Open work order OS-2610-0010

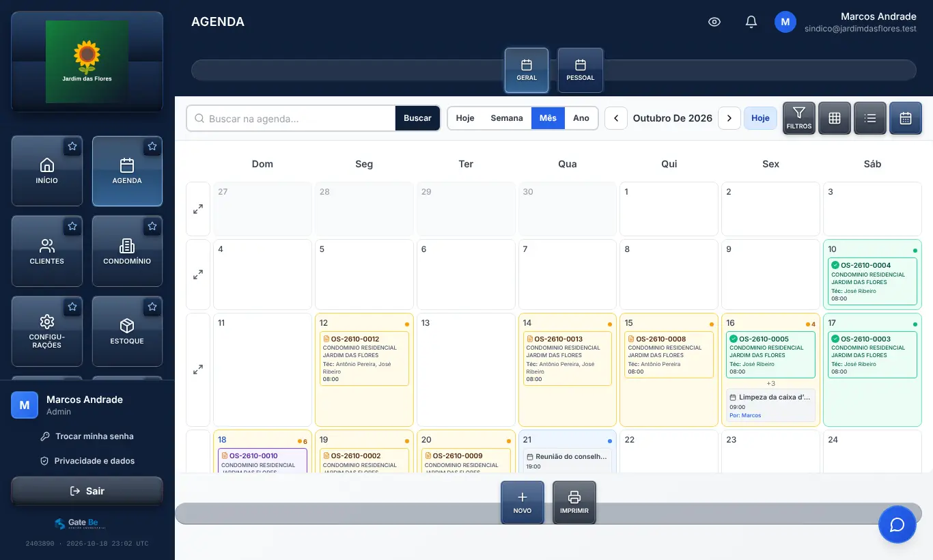tap(262, 460)
